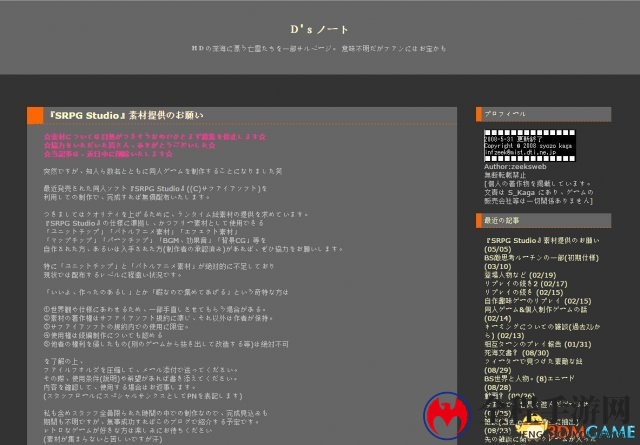Open recent article 登場人物など (02/19)

(520, 275)
